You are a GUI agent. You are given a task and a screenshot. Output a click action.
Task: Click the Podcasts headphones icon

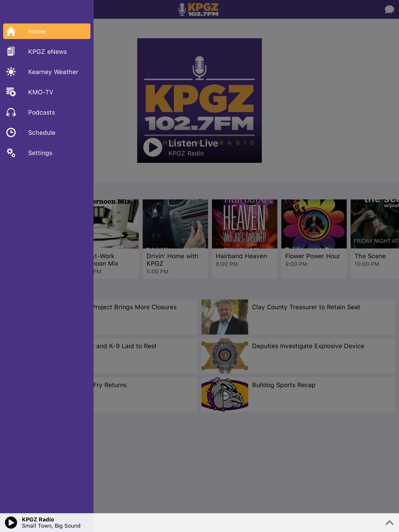(11, 112)
